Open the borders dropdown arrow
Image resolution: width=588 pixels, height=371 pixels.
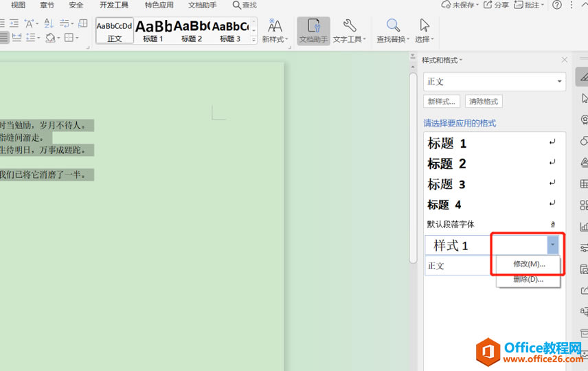pos(77,38)
